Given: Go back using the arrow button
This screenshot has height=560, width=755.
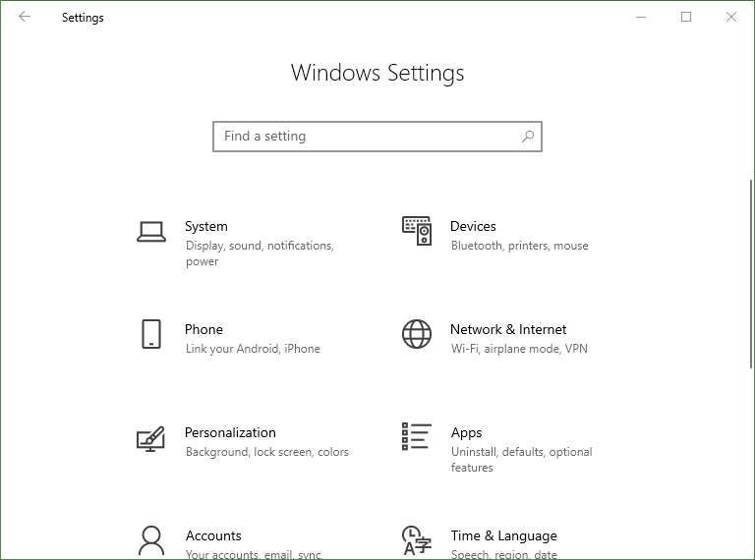Looking at the screenshot, I should [x=25, y=17].
